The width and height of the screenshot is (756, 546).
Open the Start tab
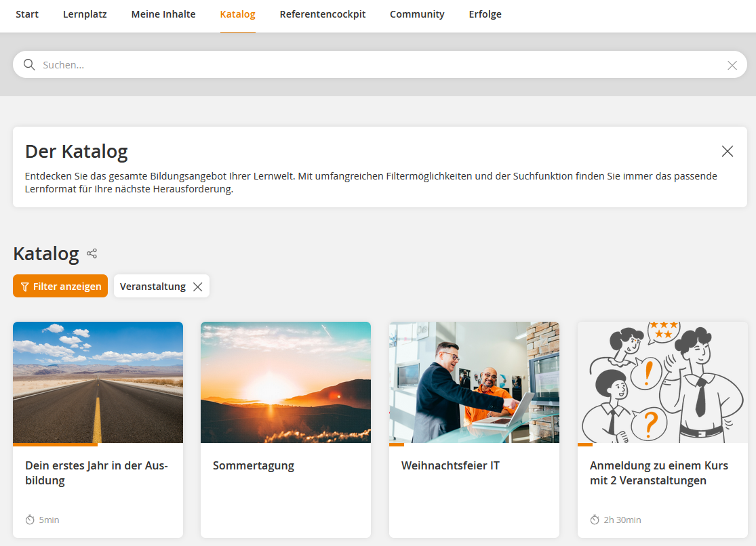[27, 14]
